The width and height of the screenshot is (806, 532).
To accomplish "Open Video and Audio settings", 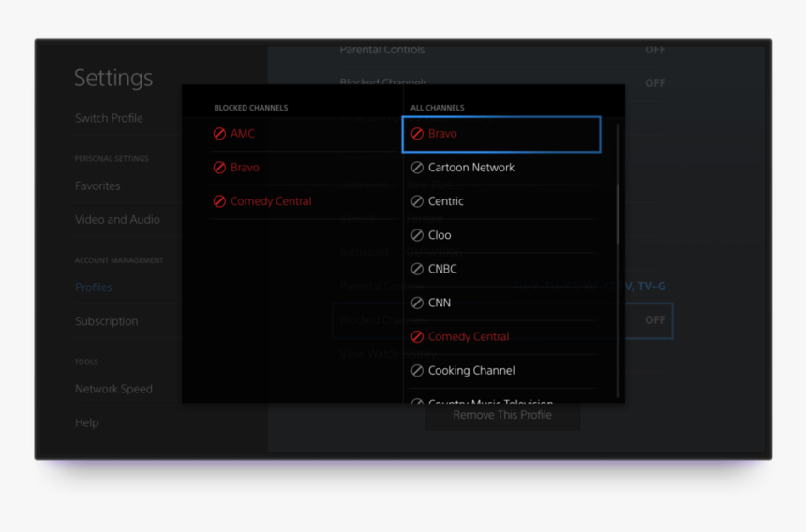I will (117, 220).
